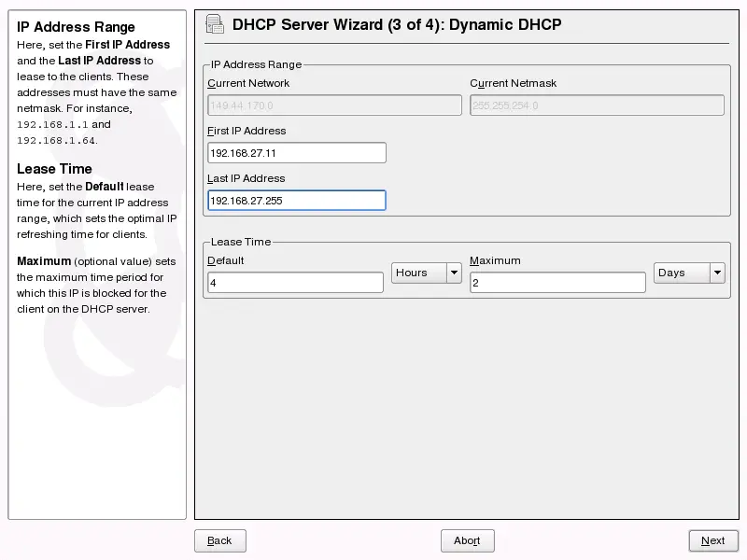This screenshot has height=560, width=747.
Task: Click the First IP Address label
Action: 247,131
